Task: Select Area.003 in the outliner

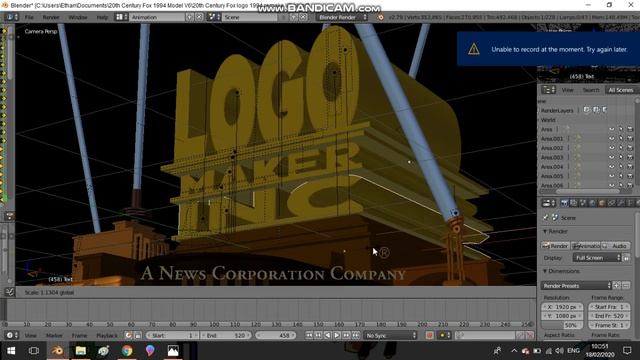Action: 552,158
